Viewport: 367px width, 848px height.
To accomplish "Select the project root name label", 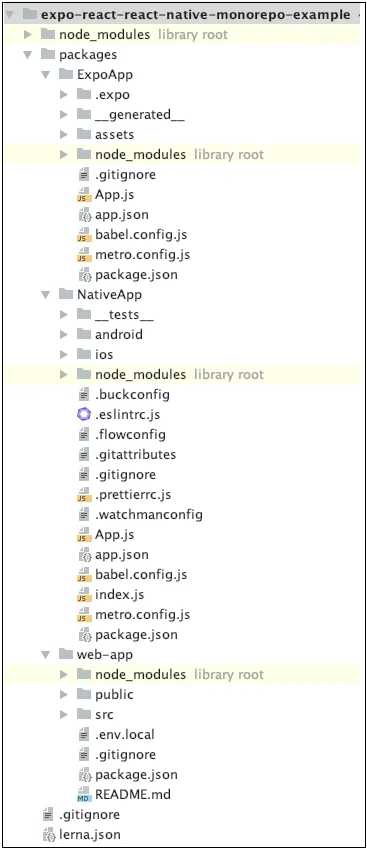I will pyautogui.click(x=196, y=15).
